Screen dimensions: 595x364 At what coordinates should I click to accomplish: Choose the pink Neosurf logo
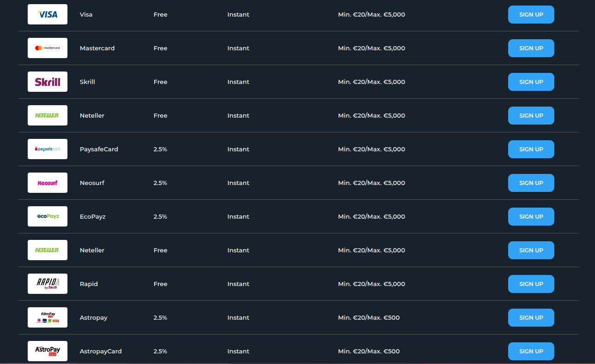pos(48,183)
